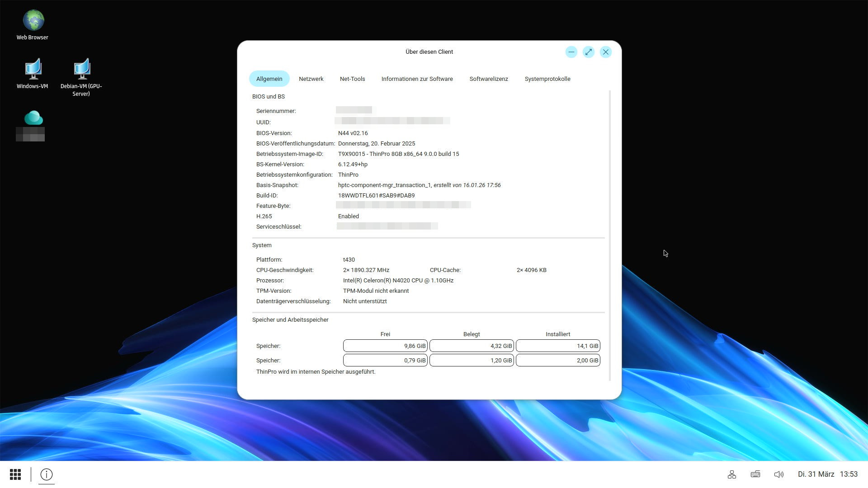This screenshot has height=488, width=868.
Task: Open the Net-Tools tab
Action: click(x=352, y=79)
